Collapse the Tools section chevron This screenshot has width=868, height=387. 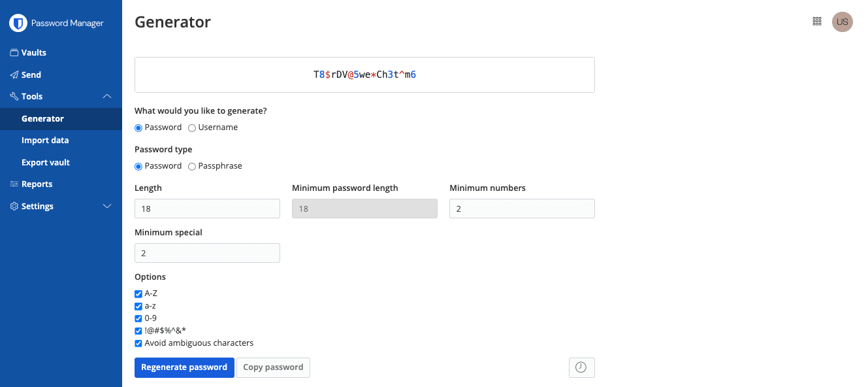coord(108,97)
